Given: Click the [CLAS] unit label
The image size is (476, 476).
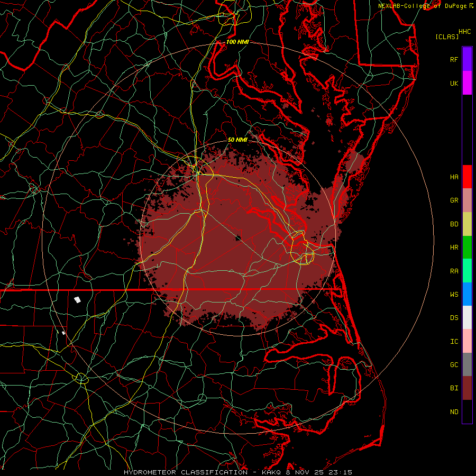Looking at the screenshot, I should (x=447, y=36).
